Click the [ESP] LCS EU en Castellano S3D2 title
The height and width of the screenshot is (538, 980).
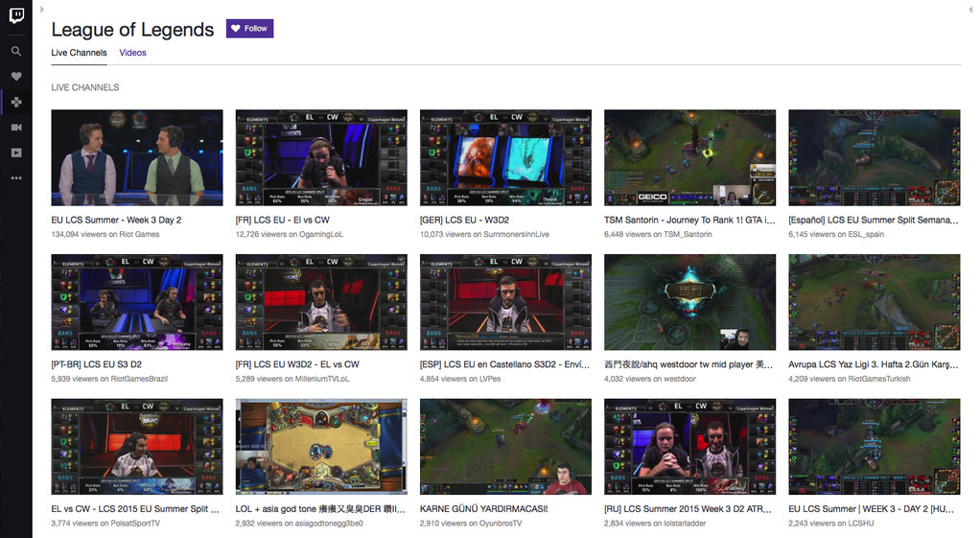(504, 364)
